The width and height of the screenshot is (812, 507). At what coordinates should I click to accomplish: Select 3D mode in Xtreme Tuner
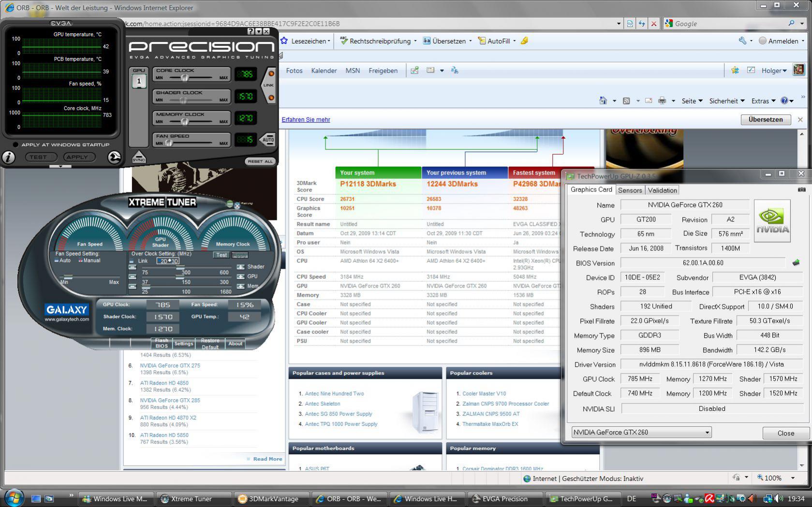(x=174, y=261)
